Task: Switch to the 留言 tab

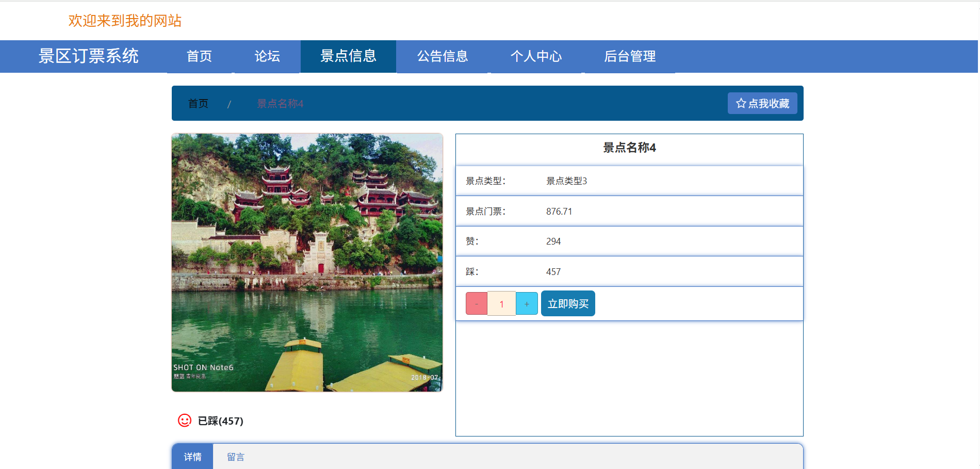Action: point(236,457)
